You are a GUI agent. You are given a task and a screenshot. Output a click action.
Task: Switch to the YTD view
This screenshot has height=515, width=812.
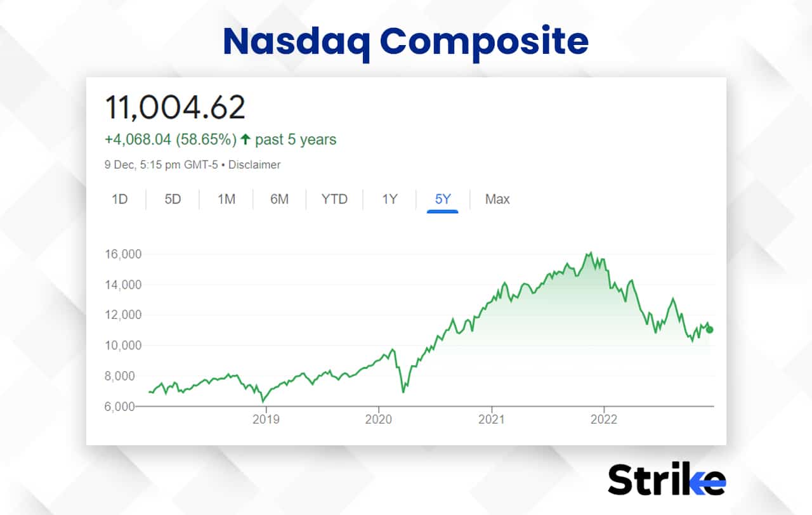tap(334, 199)
